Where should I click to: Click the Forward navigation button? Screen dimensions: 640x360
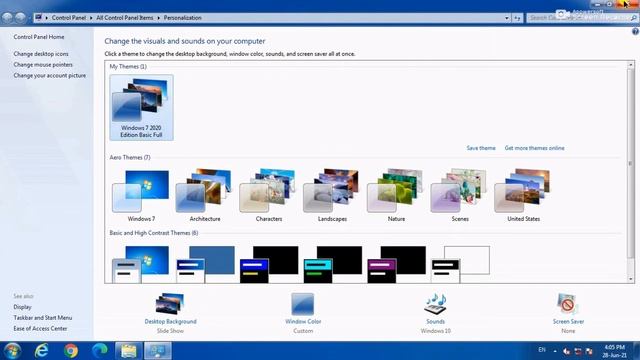[x=20, y=18]
